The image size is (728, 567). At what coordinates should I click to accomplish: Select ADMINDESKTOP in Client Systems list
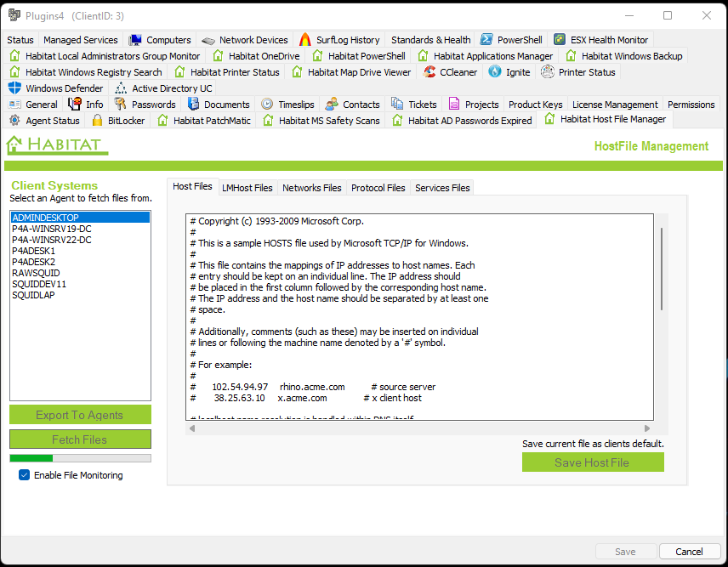pyautogui.click(x=80, y=217)
